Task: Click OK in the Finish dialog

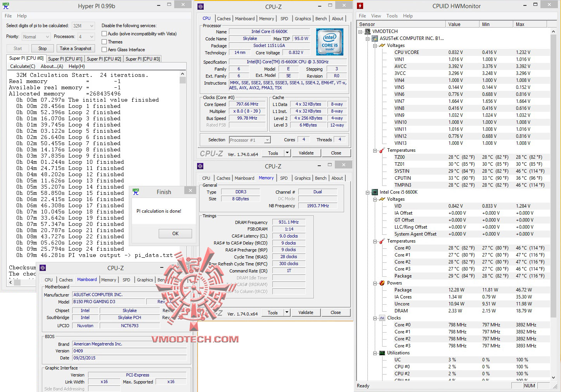Action: [175, 234]
